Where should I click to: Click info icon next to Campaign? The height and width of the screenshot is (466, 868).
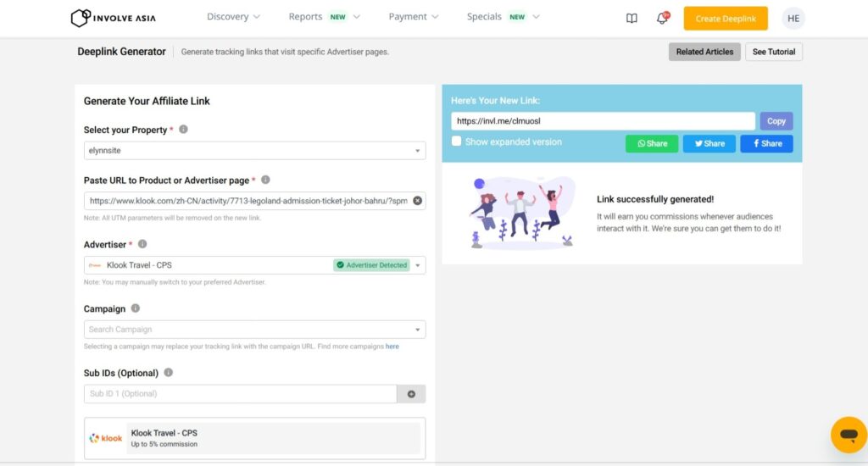coord(136,309)
